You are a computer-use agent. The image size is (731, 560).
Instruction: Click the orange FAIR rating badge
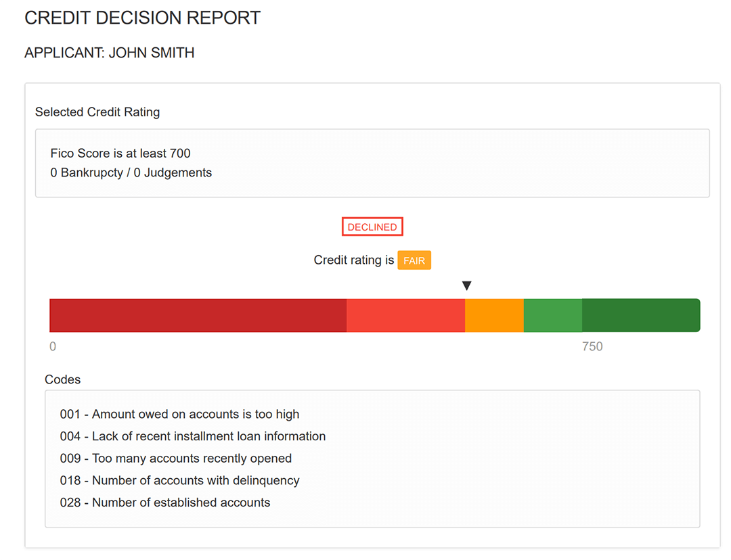pos(414,260)
